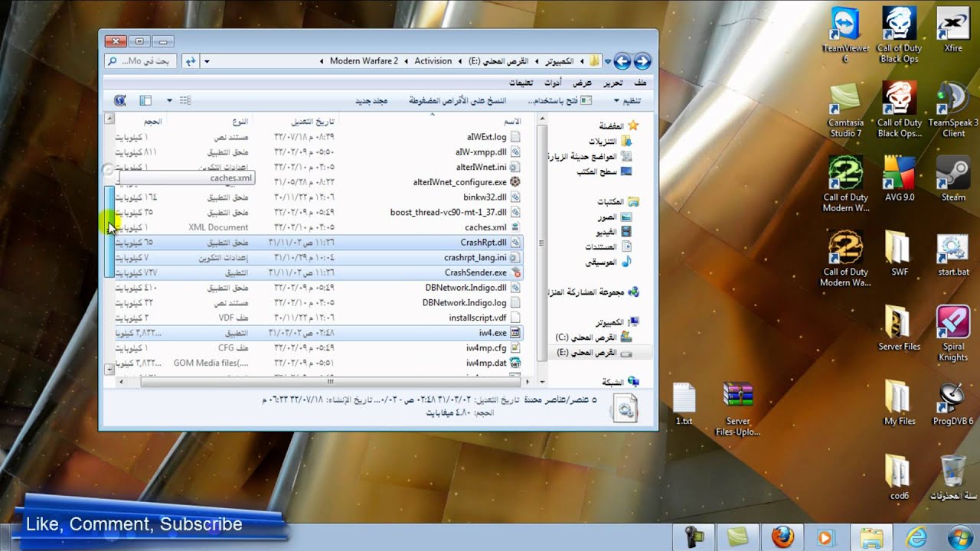980x551 pixels.
Task: Click the search box in Explorer
Action: pyautogui.click(x=141, y=61)
